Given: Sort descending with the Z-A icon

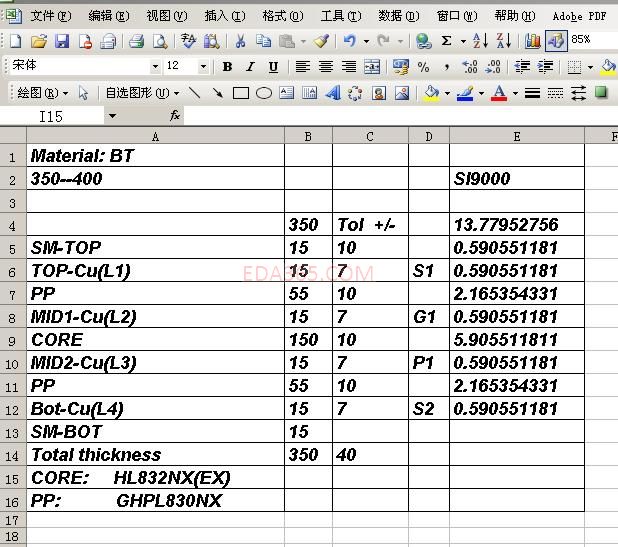Looking at the screenshot, I should pyautogui.click(x=504, y=41).
